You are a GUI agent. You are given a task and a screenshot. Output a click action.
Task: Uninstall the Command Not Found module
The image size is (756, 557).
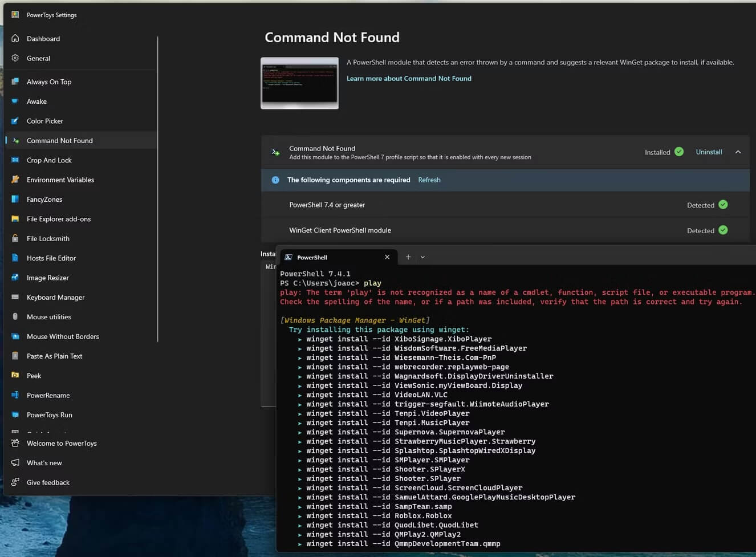point(709,152)
